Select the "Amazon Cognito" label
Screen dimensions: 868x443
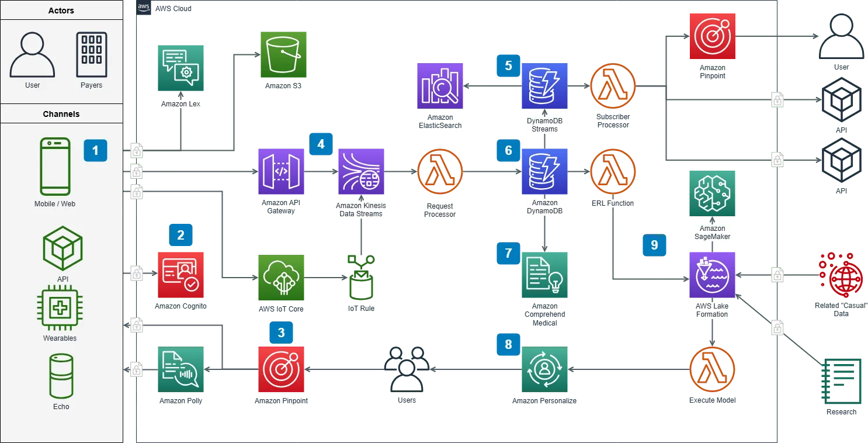(x=180, y=306)
